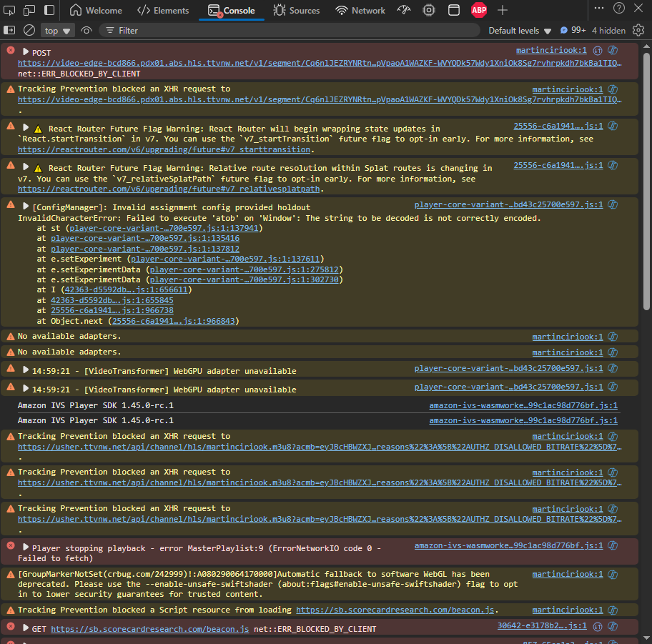
Task: Toggle the console sidebar panel icon
Action: click(x=9, y=30)
